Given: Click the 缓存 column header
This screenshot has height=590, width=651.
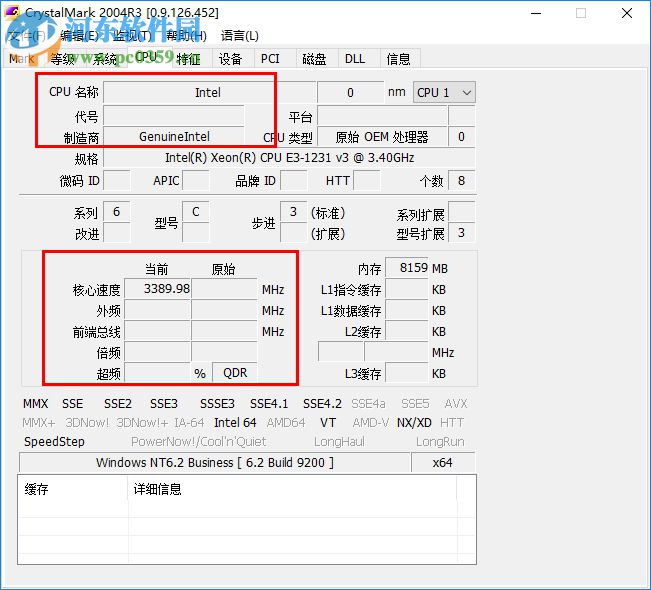Looking at the screenshot, I should [73, 489].
